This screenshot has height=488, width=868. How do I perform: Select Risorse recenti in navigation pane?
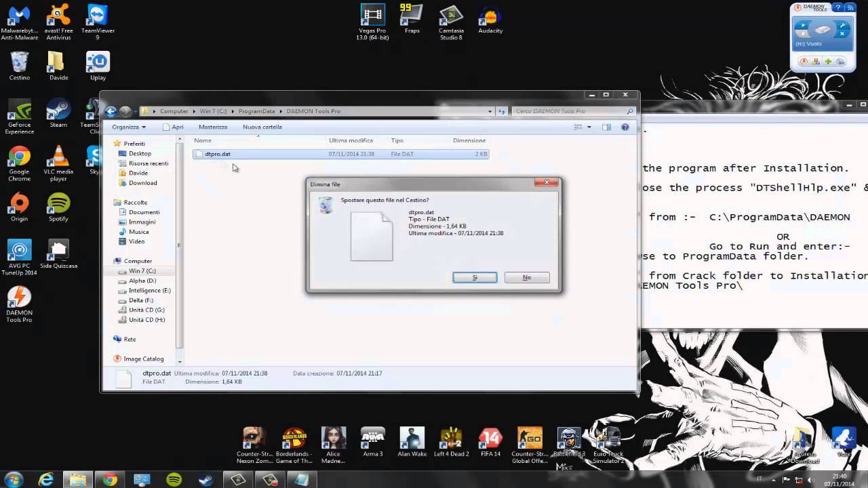point(149,163)
